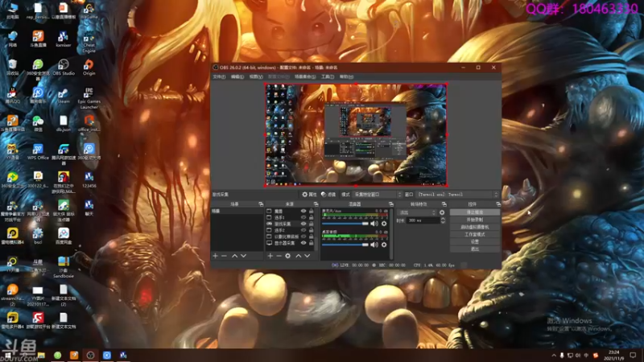Select the 游戏采集 source row
Screen dimensions: 644x362
coord(290,224)
